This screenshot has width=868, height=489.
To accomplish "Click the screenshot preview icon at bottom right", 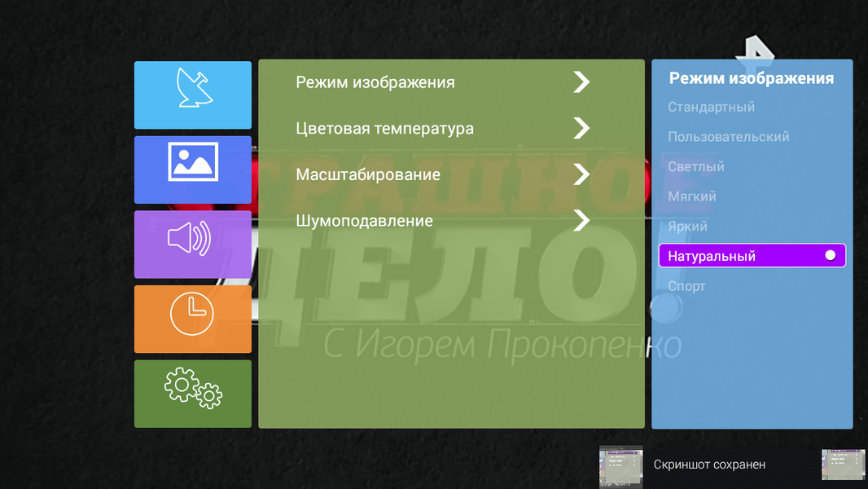I will point(843,465).
